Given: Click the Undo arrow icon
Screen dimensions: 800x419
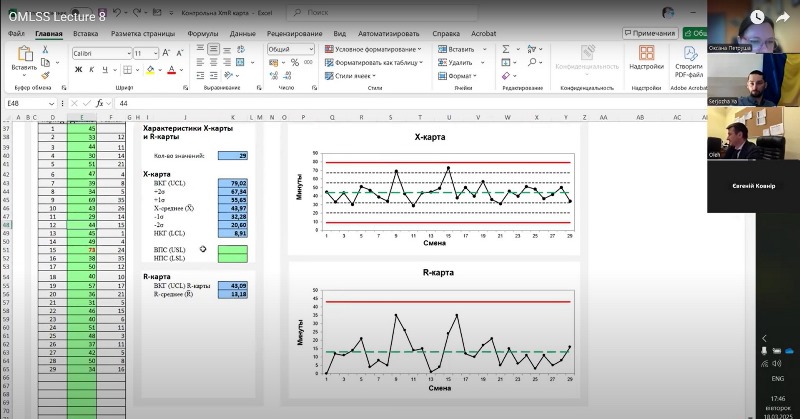Looking at the screenshot, I should tap(117, 12).
